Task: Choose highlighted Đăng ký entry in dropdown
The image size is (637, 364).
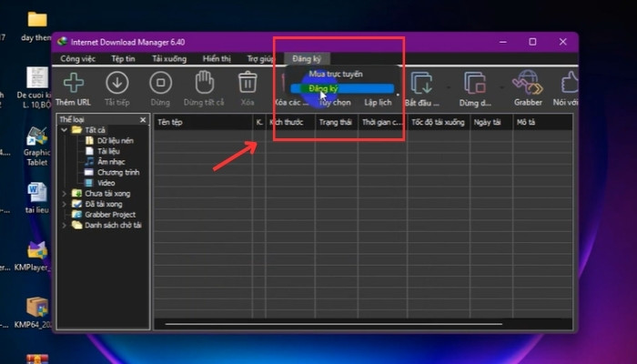Action: coord(342,88)
